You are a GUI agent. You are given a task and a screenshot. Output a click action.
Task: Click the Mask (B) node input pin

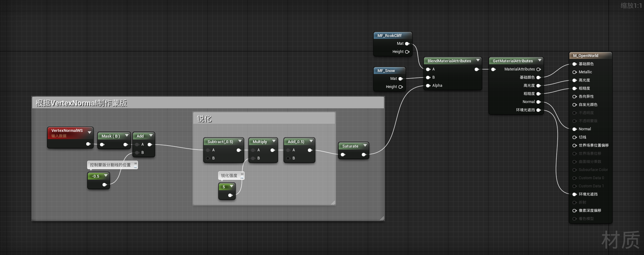[x=102, y=145]
